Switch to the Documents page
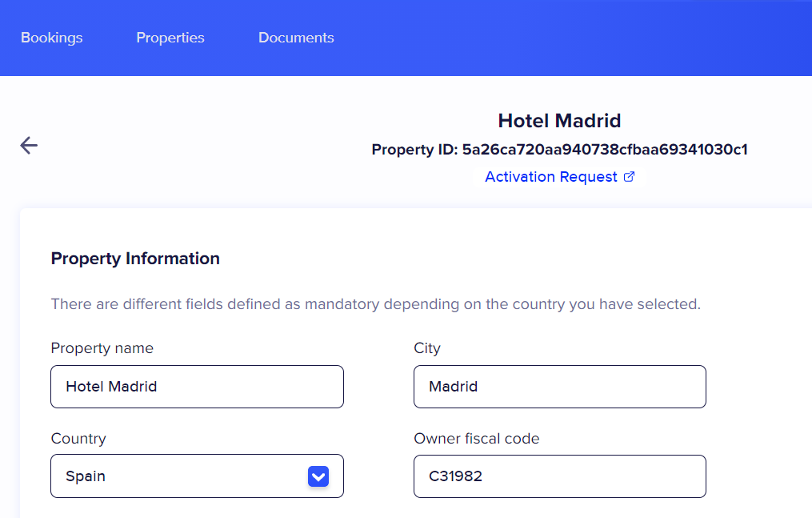Viewport: 812px width, 518px height. click(296, 38)
